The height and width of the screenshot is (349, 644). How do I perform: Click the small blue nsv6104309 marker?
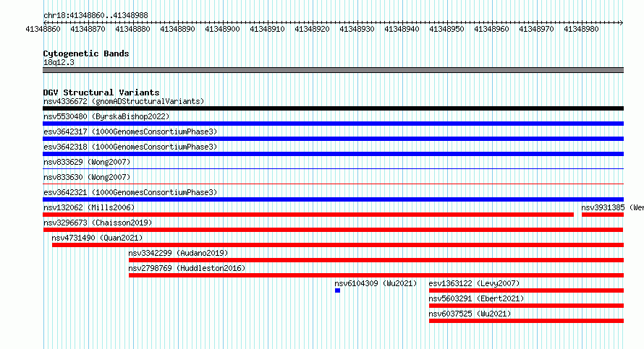[338, 290]
